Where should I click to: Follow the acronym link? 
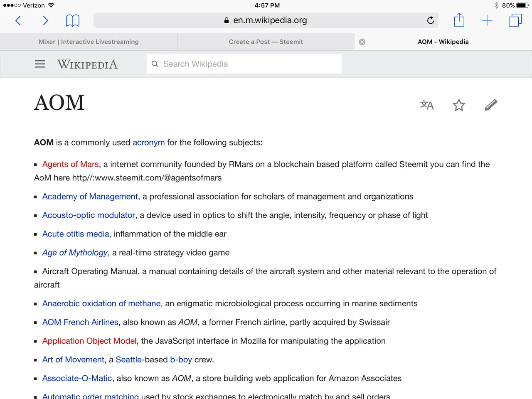click(149, 143)
